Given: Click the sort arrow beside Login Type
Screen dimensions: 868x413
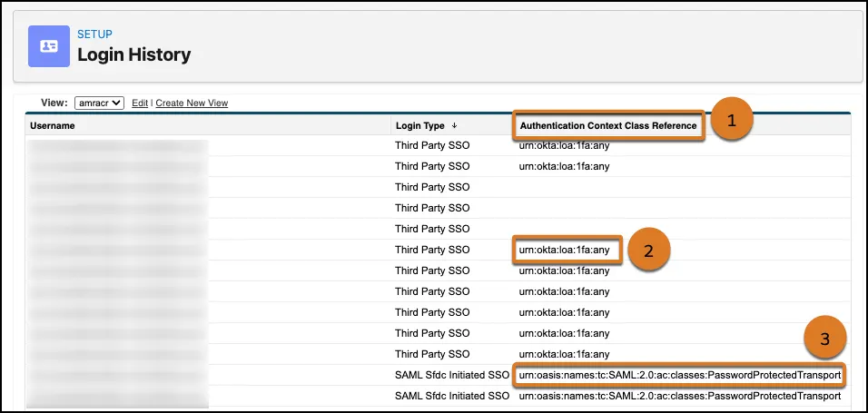Looking at the screenshot, I should [455, 125].
